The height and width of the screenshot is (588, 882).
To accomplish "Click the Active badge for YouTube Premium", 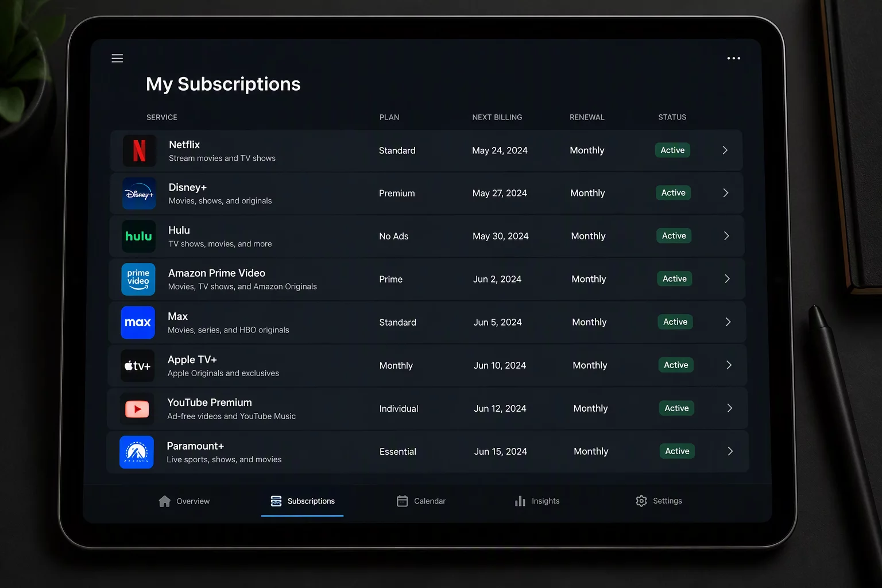I will tap(676, 408).
